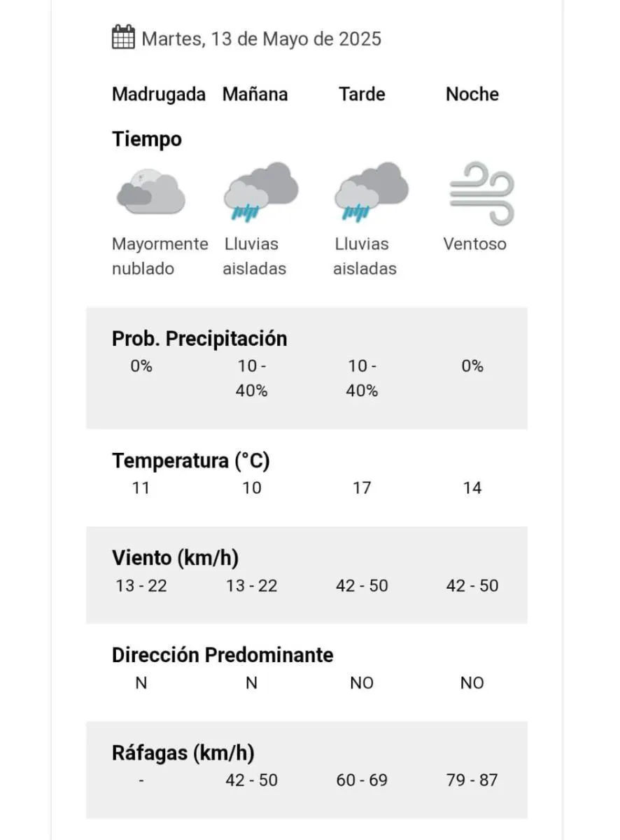Screen dimensions: 620x840
Task: Click the Viento (km/h) heading
Action: [175, 558]
